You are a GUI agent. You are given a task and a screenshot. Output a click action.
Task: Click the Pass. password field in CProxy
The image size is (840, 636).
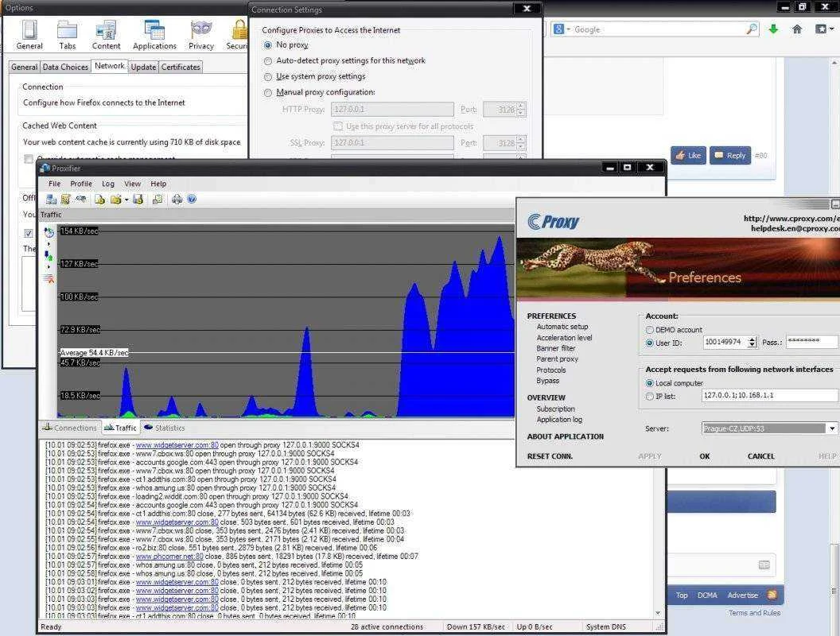pos(811,342)
